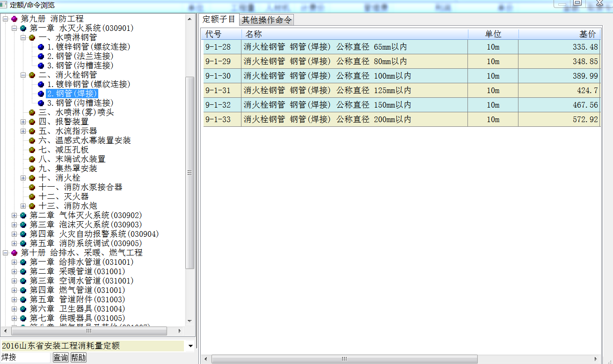Click base price 467.56
613x364 pixels.
585,105
